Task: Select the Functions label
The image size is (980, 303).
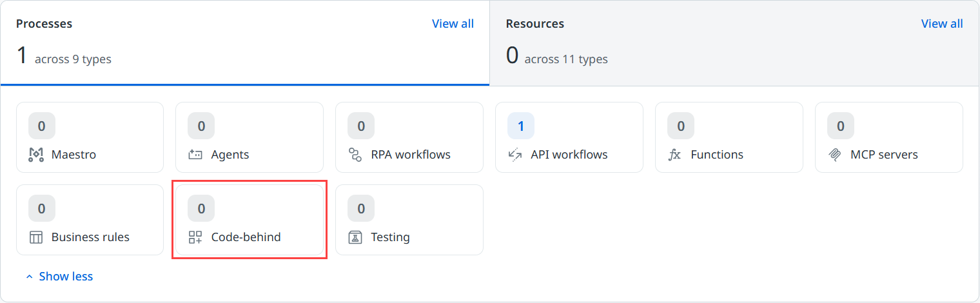Action: click(717, 155)
